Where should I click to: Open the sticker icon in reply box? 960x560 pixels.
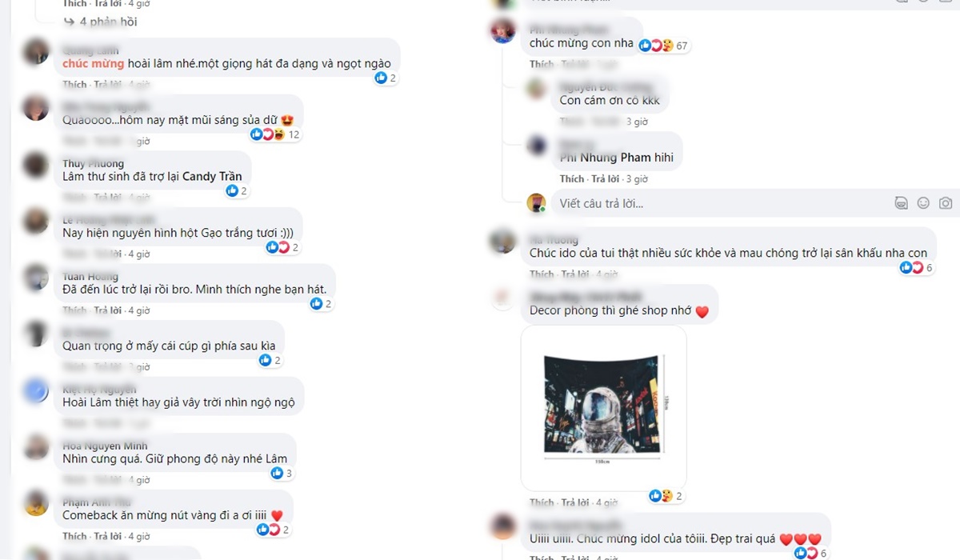pyautogui.click(x=901, y=203)
